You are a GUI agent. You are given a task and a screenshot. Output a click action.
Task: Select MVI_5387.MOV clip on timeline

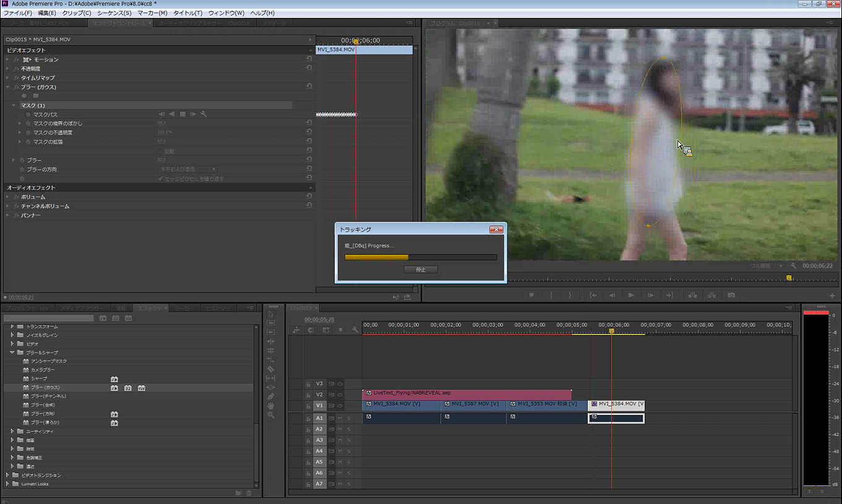pos(473,405)
